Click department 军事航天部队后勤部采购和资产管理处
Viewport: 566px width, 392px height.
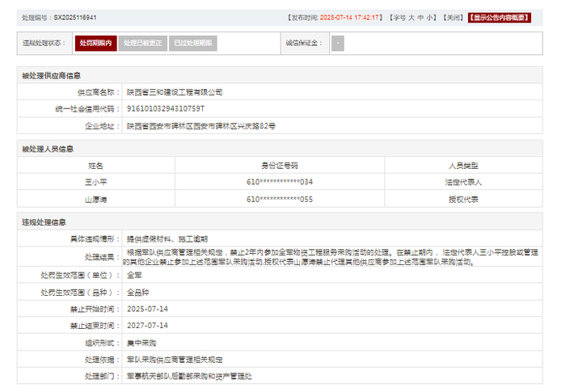(189, 377)
